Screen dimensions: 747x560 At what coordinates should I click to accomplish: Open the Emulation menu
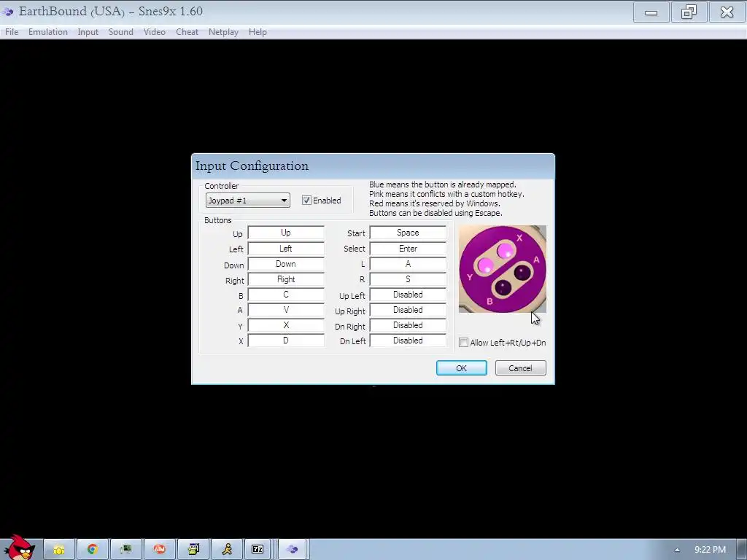click(47, 32)
